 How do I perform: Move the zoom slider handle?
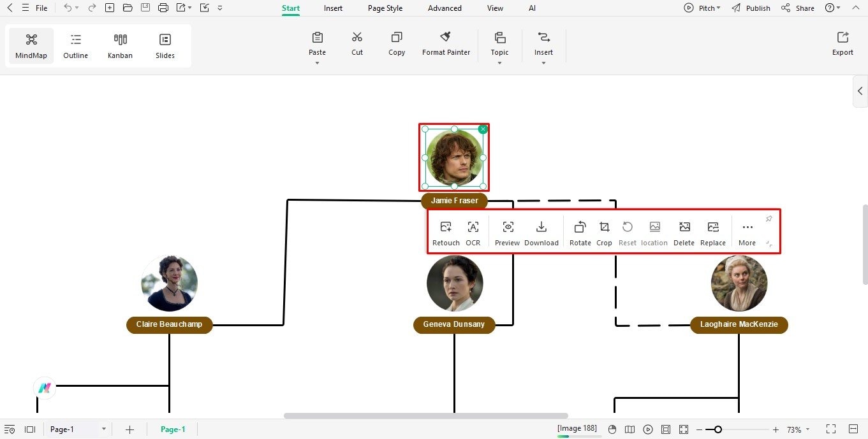[717, 429]
